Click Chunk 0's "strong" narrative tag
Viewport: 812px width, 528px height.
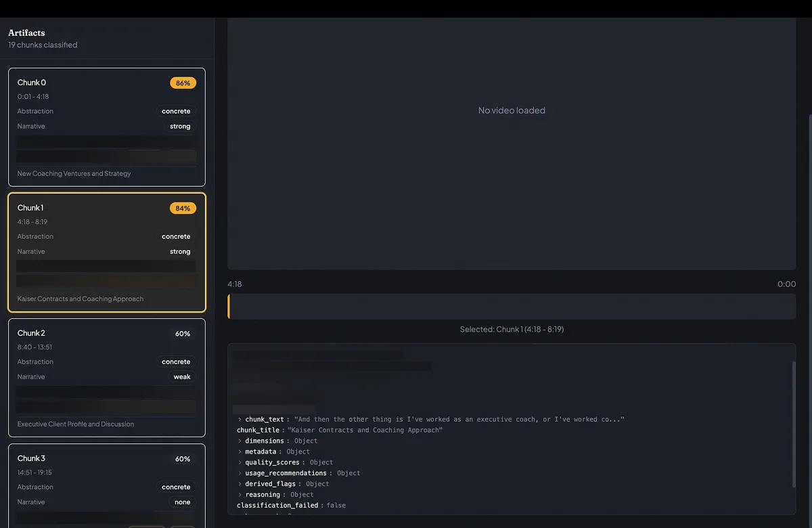tap(180, 127)
